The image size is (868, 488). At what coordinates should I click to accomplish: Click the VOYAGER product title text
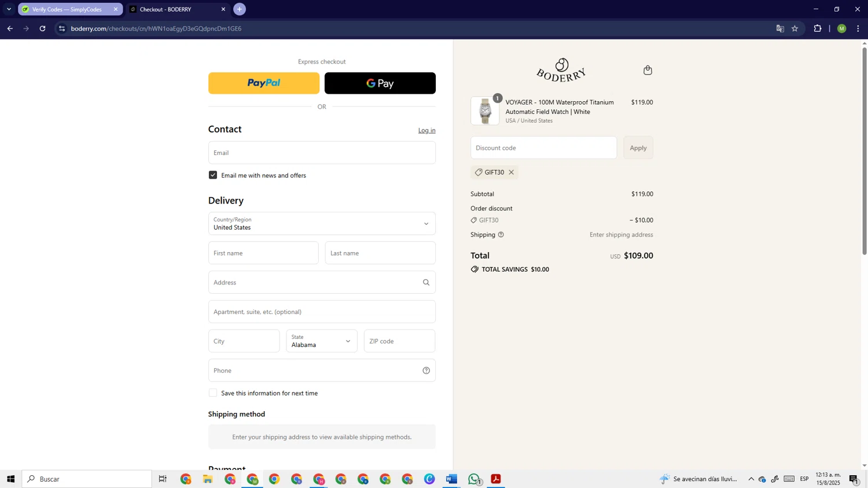(x=560, y=107)
